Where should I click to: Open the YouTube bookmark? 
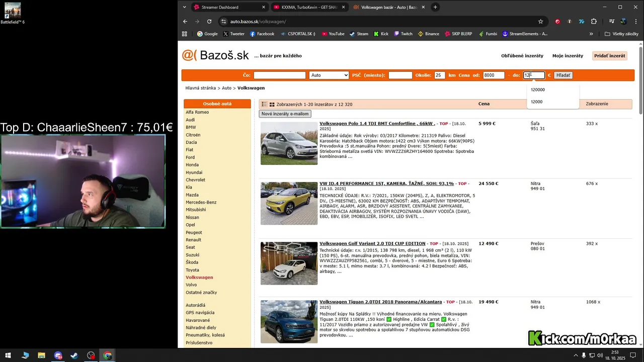click(x=332, y=34)
